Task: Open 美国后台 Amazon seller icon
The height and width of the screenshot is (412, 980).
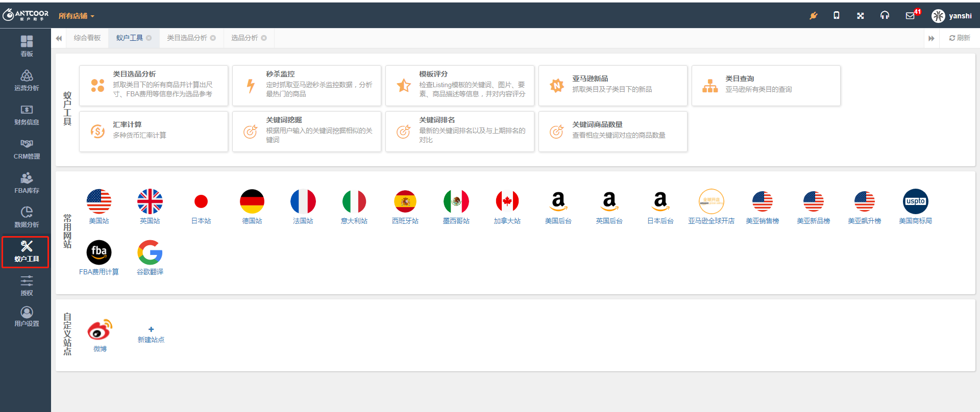Action: 558,202
